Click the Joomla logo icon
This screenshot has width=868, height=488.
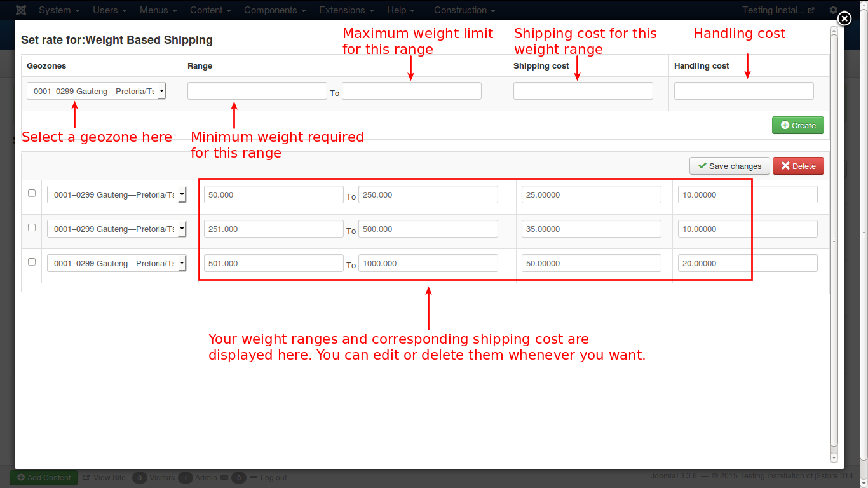click(21, 10)
